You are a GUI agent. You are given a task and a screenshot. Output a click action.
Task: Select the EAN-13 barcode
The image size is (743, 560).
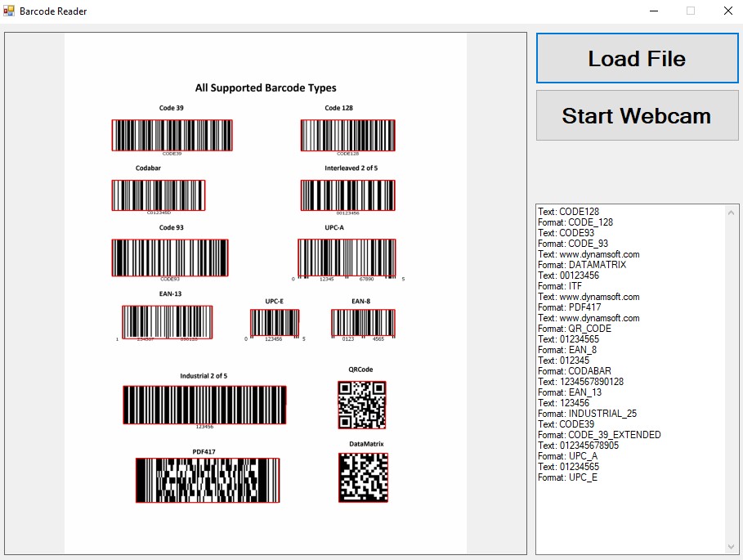coord(168,321)
